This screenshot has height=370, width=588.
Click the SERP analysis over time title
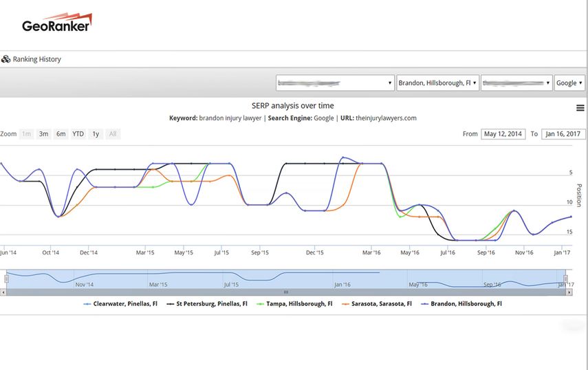(x=292, y=106)
